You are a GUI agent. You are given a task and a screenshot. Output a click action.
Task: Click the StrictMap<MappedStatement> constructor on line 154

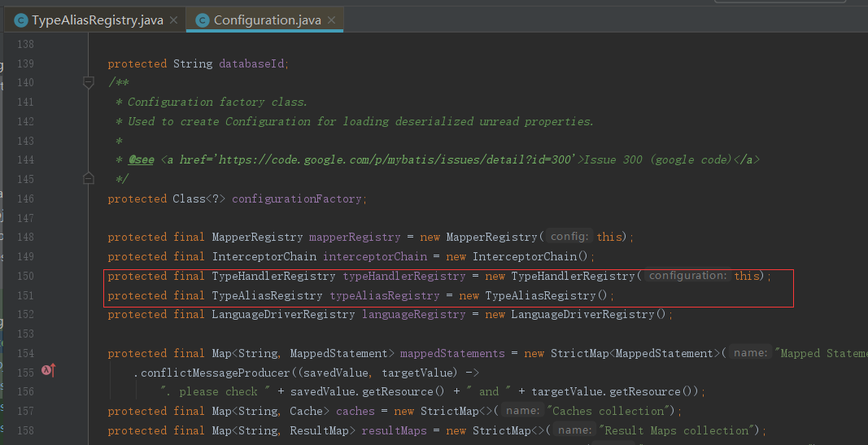[635, 353]
